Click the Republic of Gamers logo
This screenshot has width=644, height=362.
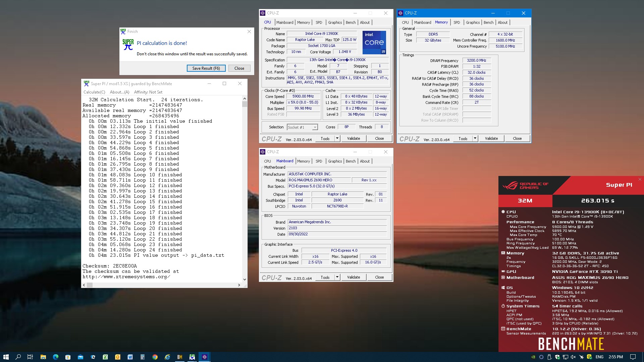(525, 185)
